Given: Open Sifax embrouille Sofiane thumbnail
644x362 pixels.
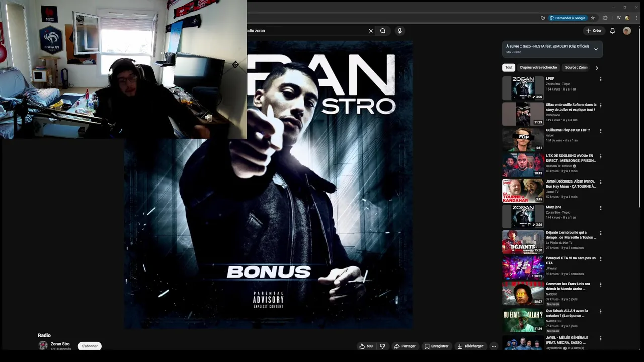Looking at the screenshot, I should [523, 114].
